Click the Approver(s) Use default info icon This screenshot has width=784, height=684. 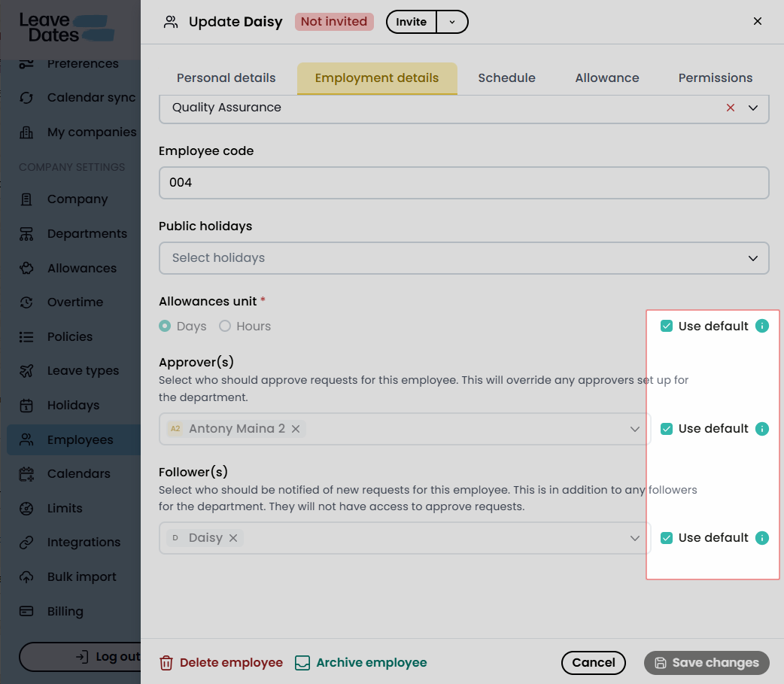(x=761, y=429)
